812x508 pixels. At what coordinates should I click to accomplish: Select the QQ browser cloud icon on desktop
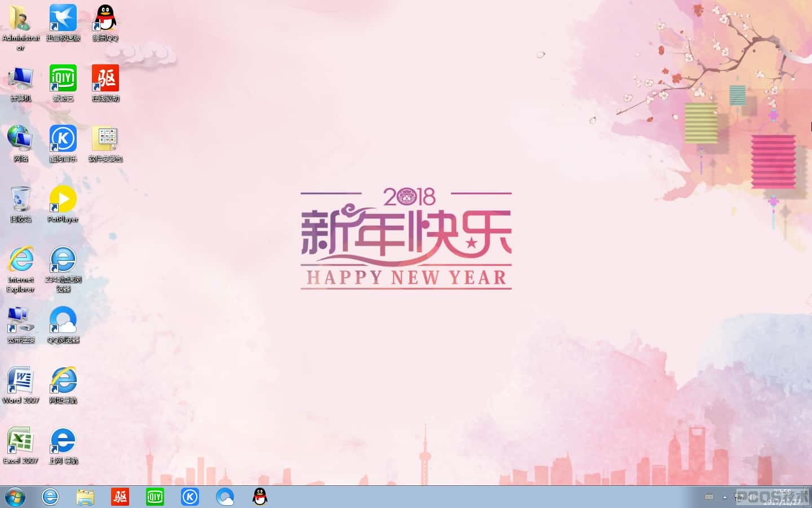[63, 325]
